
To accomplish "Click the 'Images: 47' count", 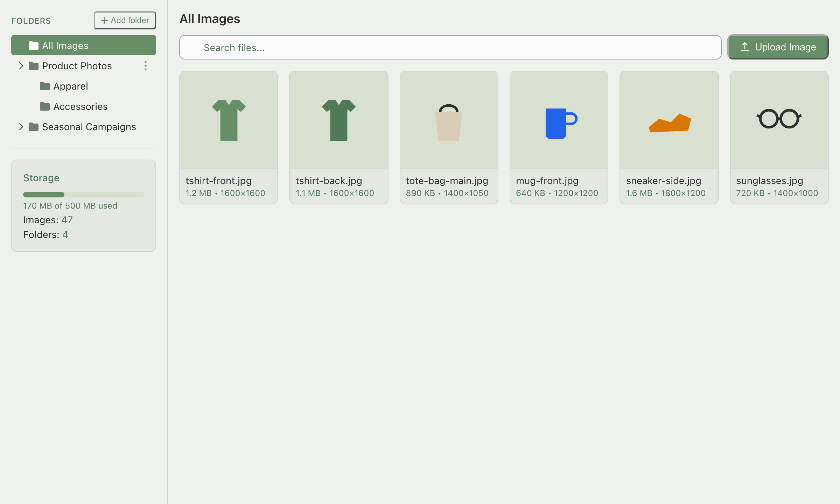I will point(48,220).
